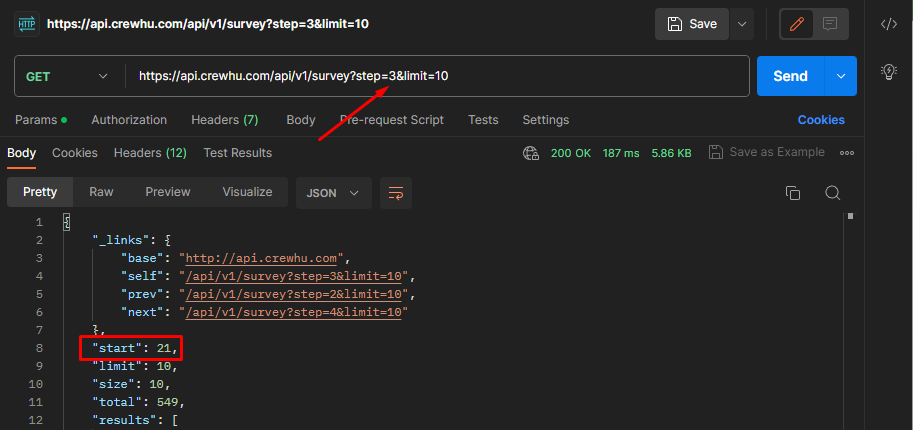Follow the prev link step=2
The image size is (913, 430).
(293, 294)
